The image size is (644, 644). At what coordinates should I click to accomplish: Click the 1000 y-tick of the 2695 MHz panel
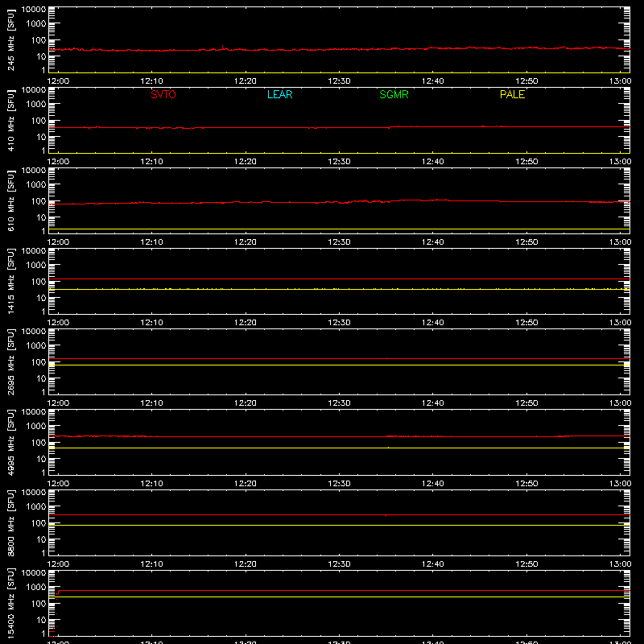pyautogui.click(x=36, y=346)
